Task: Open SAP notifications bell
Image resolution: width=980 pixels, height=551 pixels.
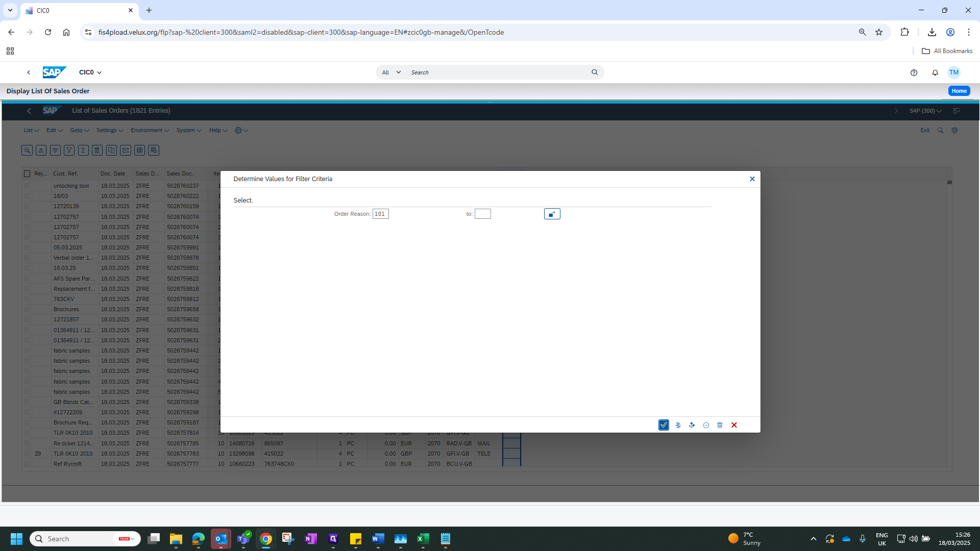Action: pos(935,72)
